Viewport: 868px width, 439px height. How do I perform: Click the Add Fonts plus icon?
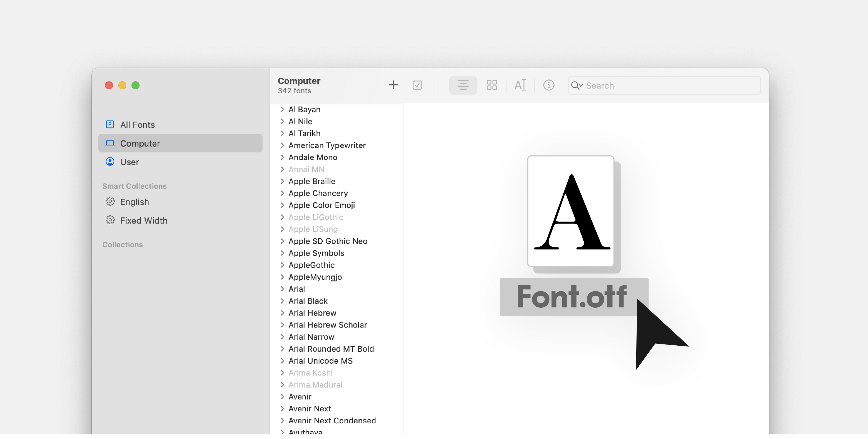click(x=393, y=85)
